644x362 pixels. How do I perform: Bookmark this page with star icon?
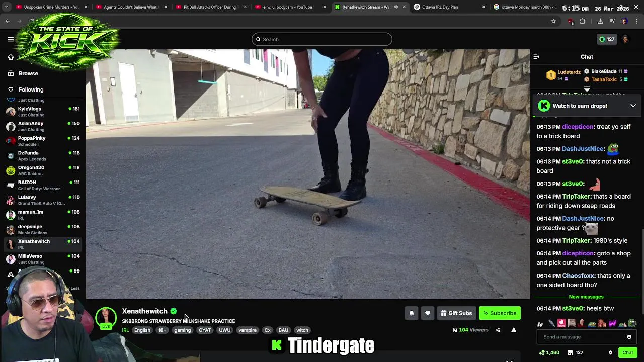553,21
